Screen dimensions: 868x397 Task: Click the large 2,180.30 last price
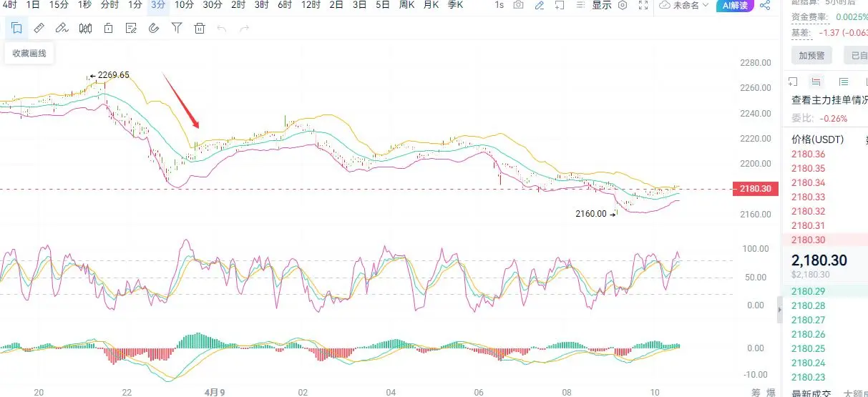click(x=819, y=261)
